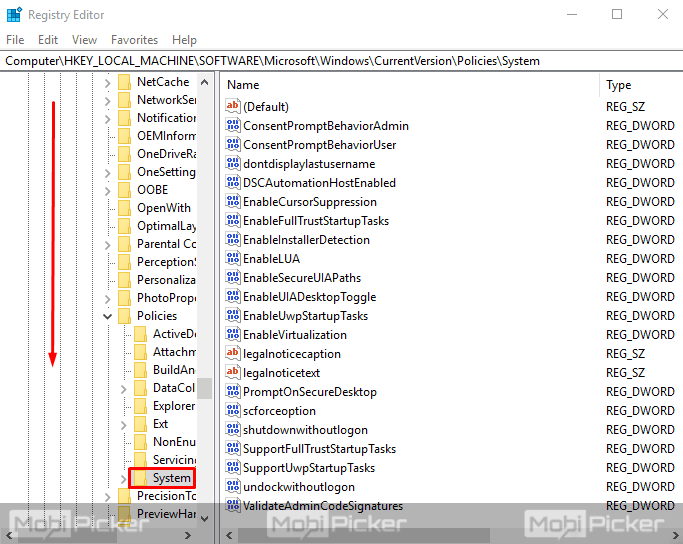Select the ValidateAdminCodeSignatures value name

tap(323, 506)
